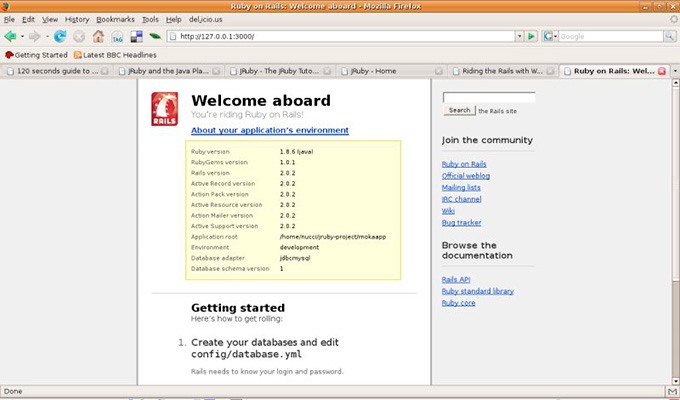This screenshot has height=400, width=680.
Task: Open the Ruby on Rails community link
Action: pyautogui.click(x=464, y=164)
